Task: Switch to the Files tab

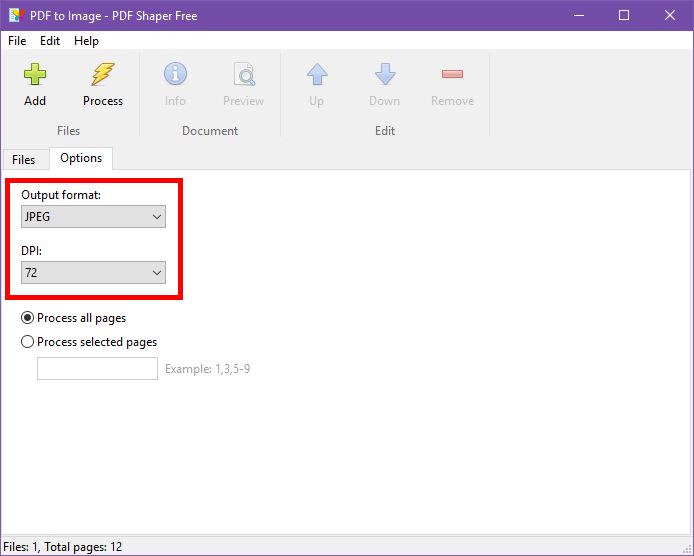Action: click(23, 160)
